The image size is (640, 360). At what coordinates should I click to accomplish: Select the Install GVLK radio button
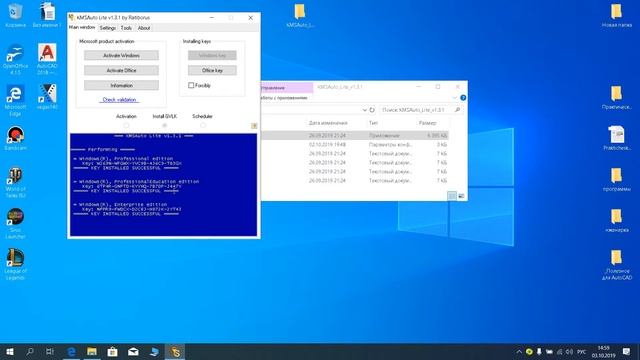pyautogui.click(x=164, y=125)
